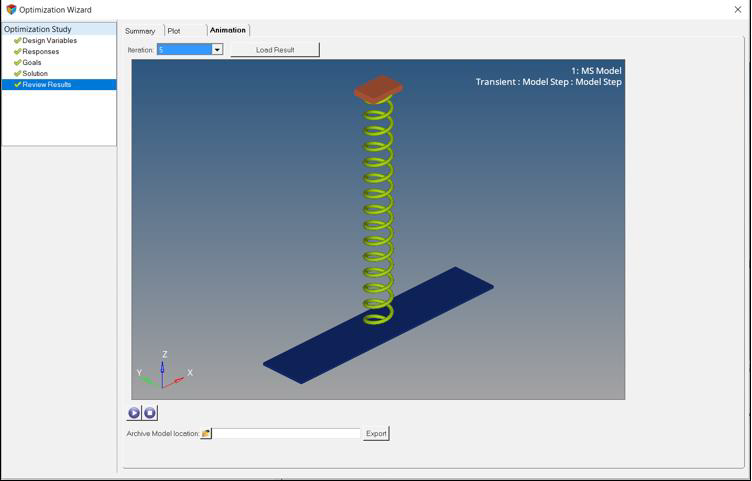Switch to the Plot tab
The width and height of the screenshot is (752, 481).
click(x=174, y=31)
